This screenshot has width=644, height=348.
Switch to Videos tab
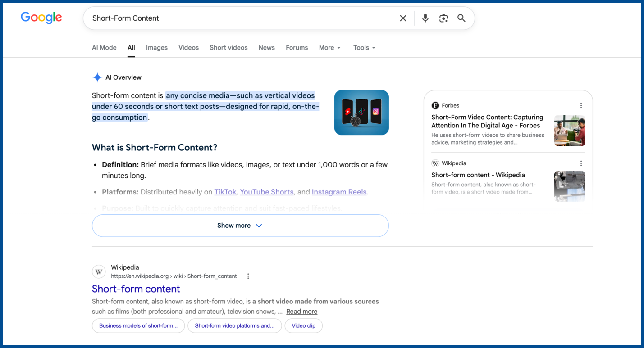coord(188,48)
